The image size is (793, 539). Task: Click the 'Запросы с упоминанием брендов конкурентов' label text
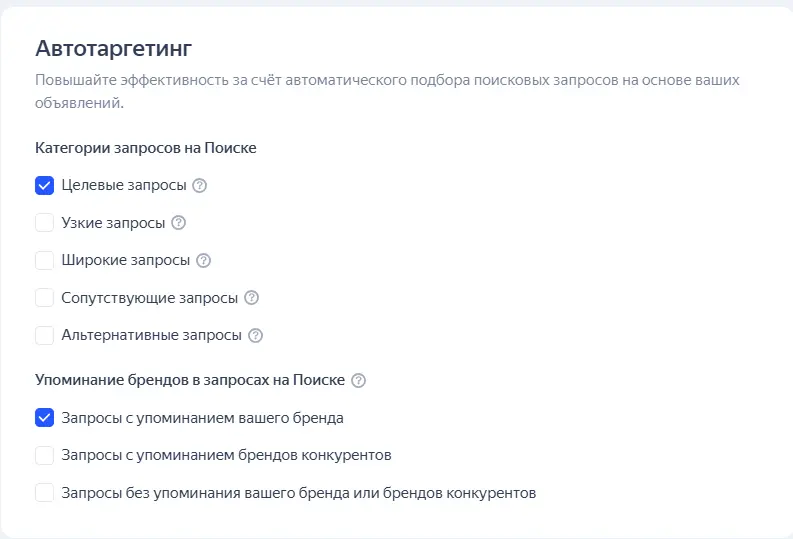(x=226, y=456)
